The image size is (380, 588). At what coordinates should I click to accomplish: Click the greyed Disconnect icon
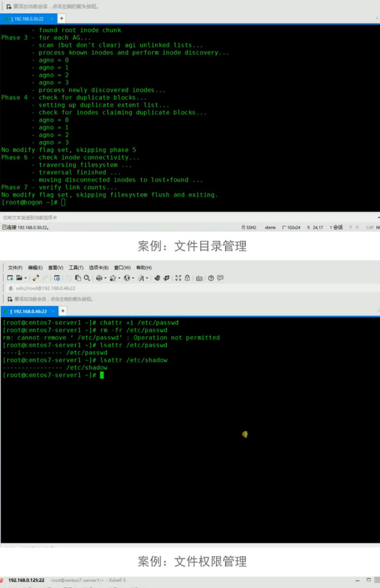point(45,278)
